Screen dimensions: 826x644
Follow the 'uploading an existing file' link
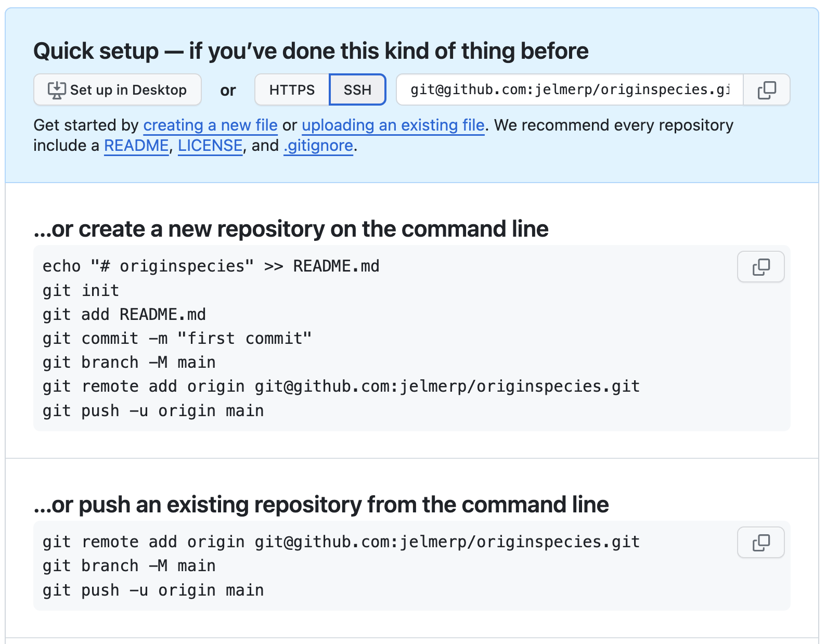pyautogui.click(x=393, y=125)
